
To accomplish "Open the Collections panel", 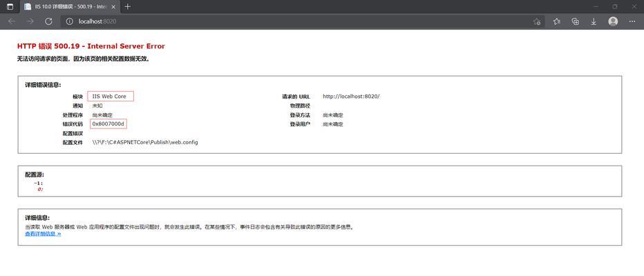I will [x=576, y=21].
